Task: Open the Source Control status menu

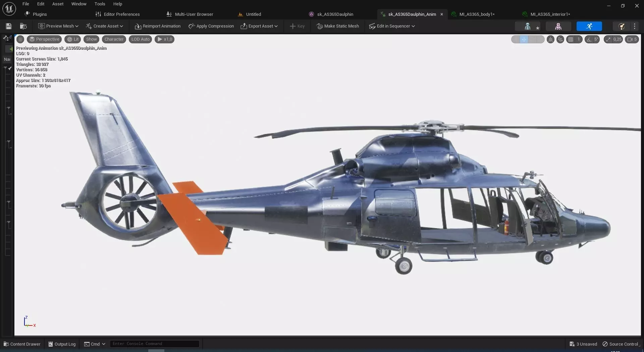Action: click(x=621, y=344)
